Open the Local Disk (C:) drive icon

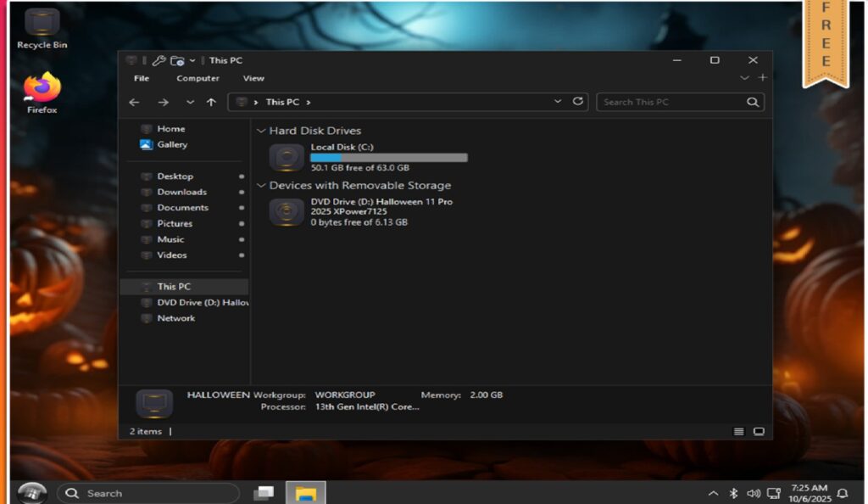(x=287, y=158)
